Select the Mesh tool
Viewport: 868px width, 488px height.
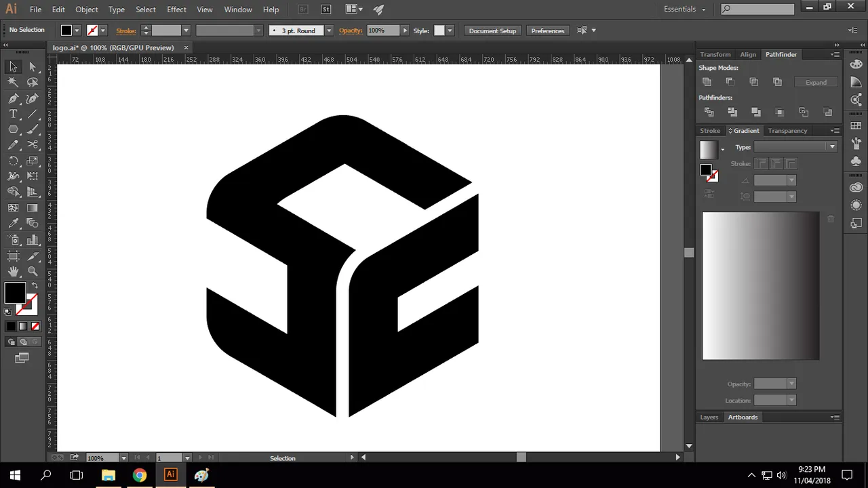(x=13, y=208)
